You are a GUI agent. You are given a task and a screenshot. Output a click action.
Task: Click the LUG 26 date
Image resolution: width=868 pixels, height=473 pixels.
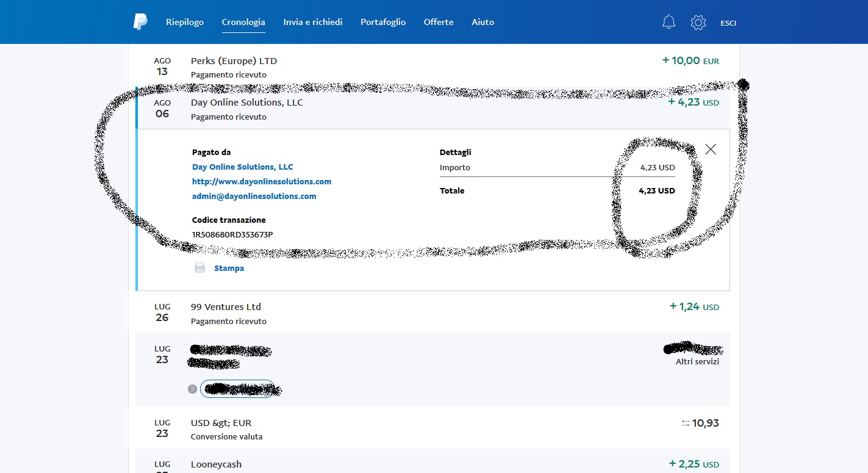(162, 312)
